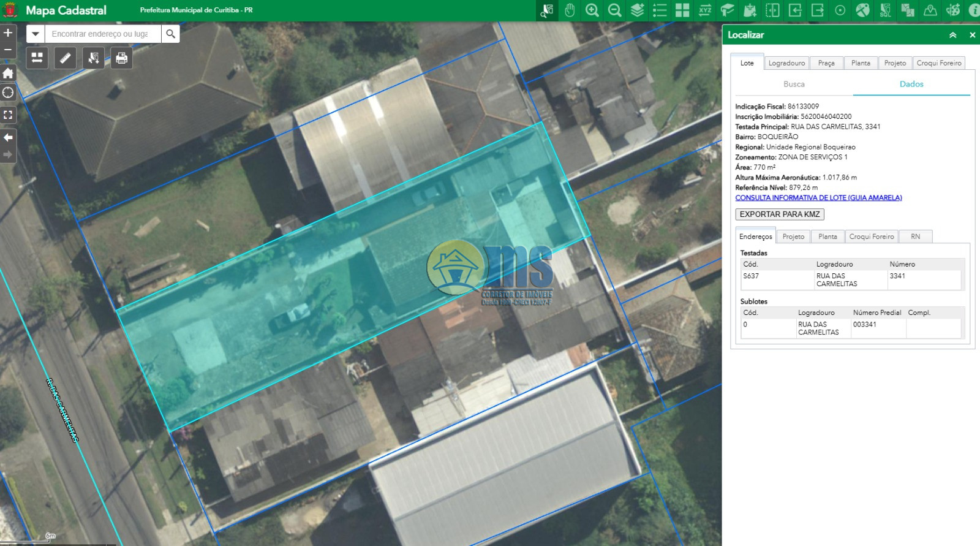Open the search source dropdown arrow
The height and width of the screenshot is (546, 980).
[x=36, y=34]
